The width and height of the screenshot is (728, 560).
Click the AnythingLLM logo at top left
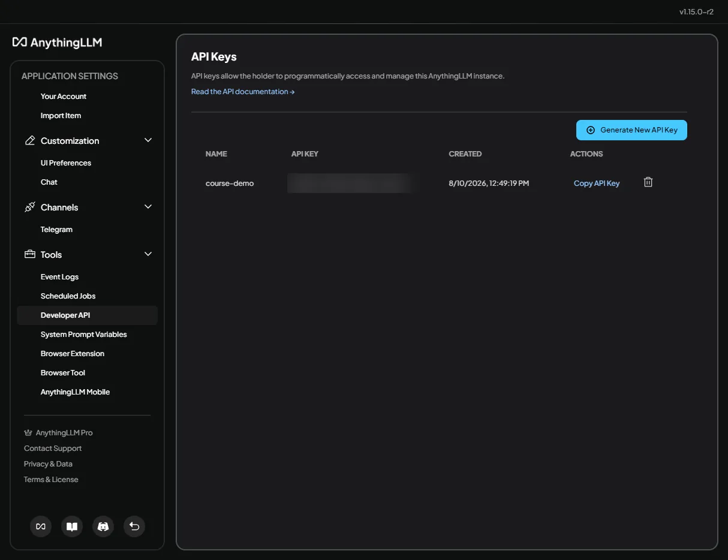pyautogui.click(x=57, y=42)
